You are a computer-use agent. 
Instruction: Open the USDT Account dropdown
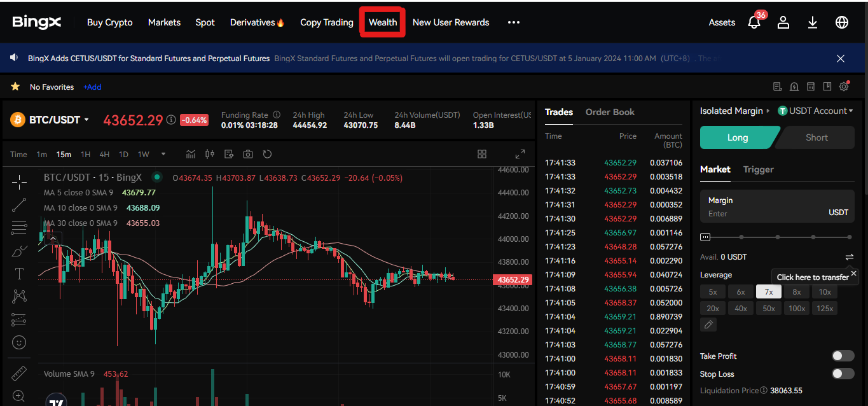pyautogui.click(x=816, y=111)
